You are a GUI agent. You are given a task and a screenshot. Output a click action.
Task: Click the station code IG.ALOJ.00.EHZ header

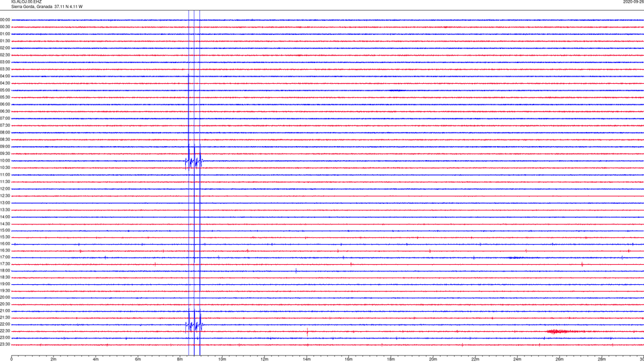(26, 2)
